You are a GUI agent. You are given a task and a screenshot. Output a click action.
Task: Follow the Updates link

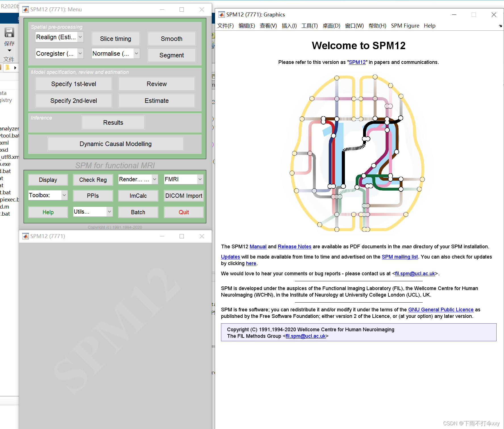(x=230, y=257)
